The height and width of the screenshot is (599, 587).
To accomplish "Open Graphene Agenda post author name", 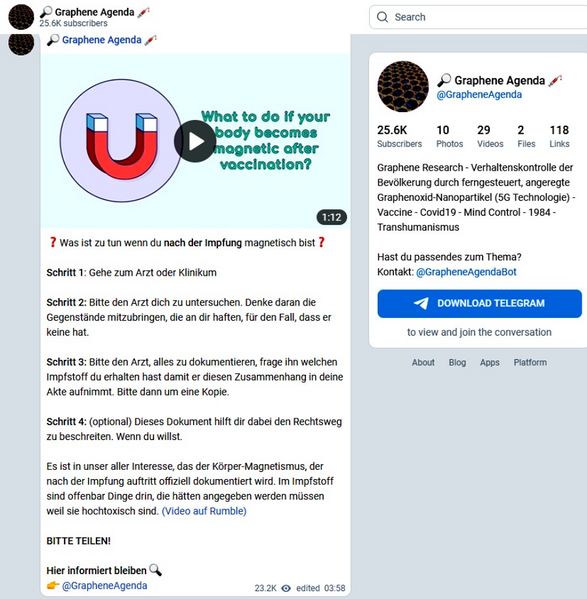I will 102,40.
